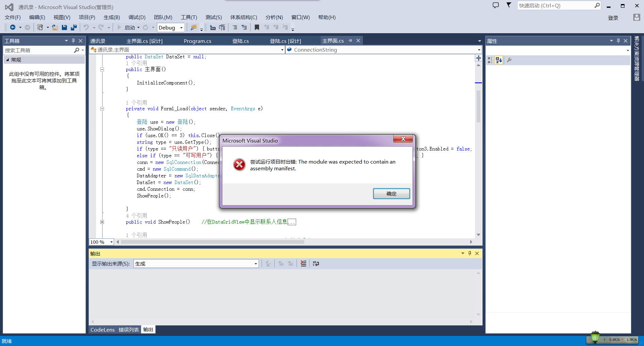Switch to the 主界面.cs [设计] tab
Viewport: 644px width, 346px height.
[145, 41]
